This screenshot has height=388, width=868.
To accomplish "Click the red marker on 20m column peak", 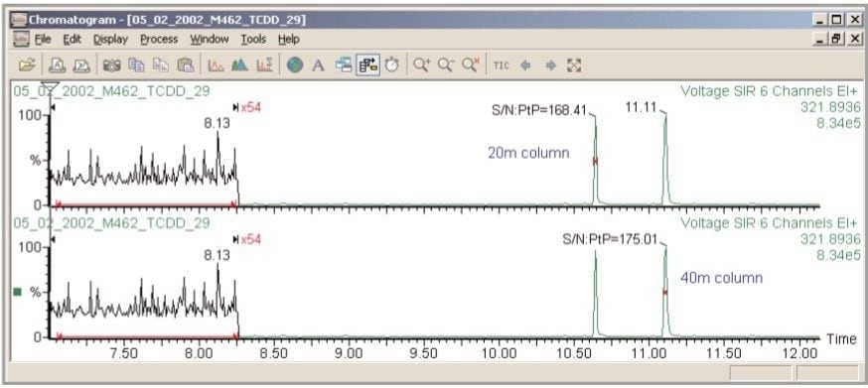I will click(596, 161).
